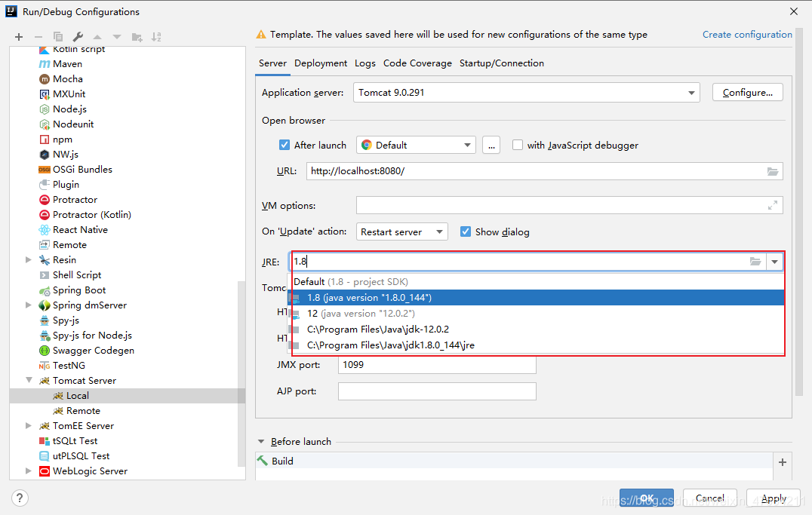Choose jdk1.8.0_144\jre path option
This screenshot has height=515, width=812.
(536, 345)
